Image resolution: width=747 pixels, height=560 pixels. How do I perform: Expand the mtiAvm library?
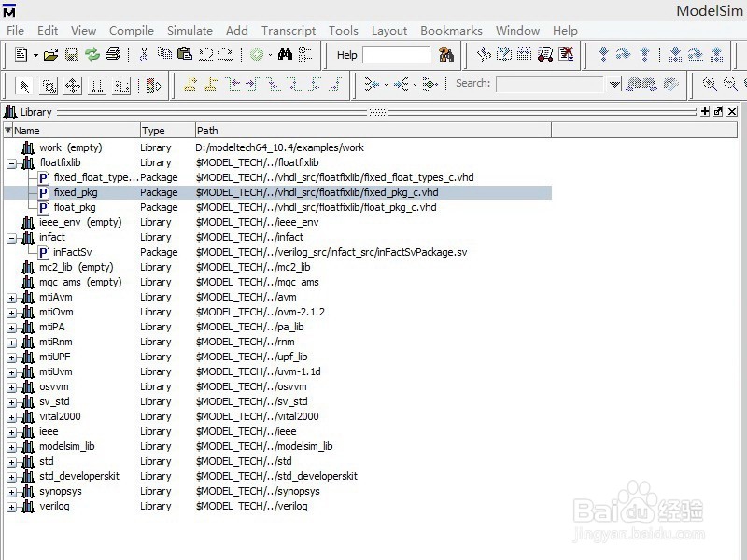(x=11, y=299)
